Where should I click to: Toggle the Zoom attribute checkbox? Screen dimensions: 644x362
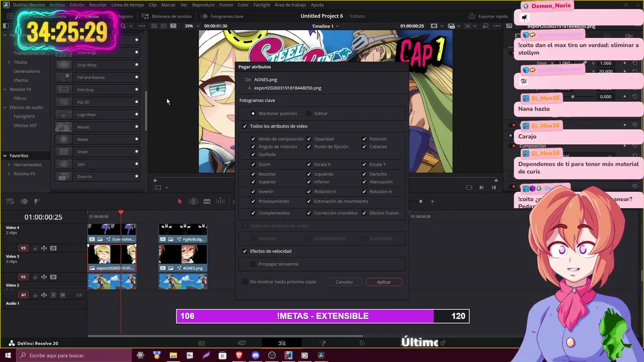coord(253,164)
